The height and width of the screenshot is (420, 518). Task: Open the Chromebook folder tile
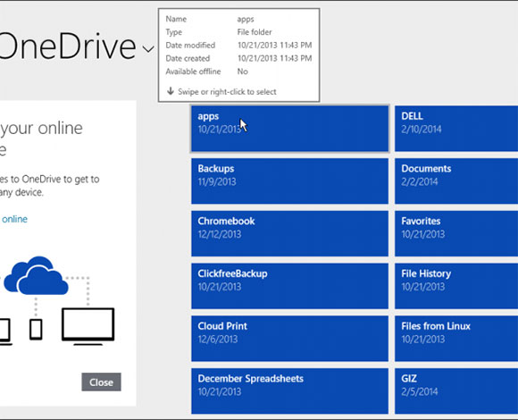(289, 233)
